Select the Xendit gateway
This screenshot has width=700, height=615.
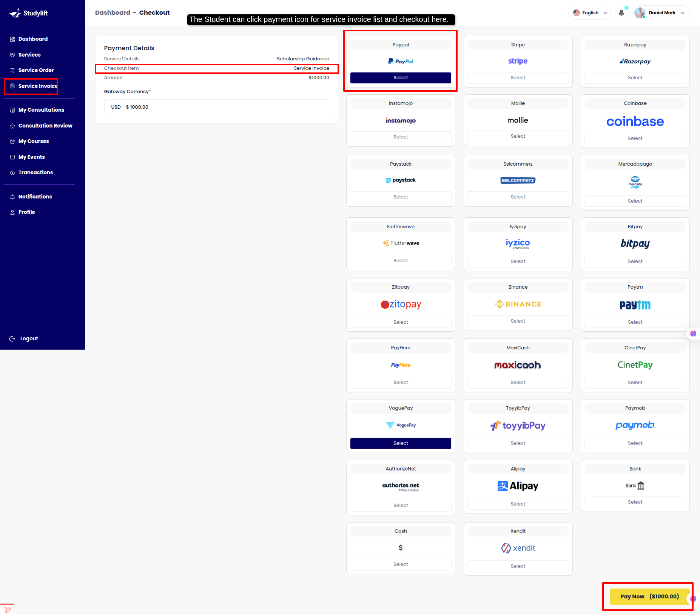[x=518, y=566]
